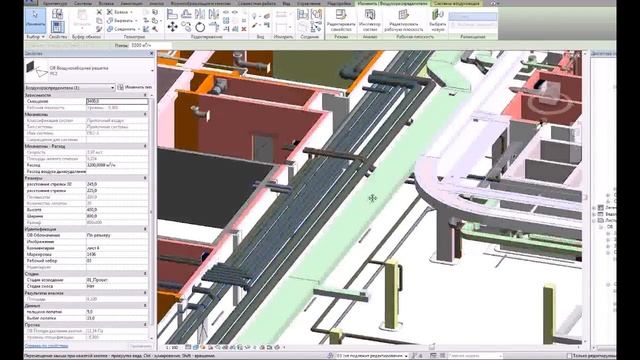Open the Системы воздуховодов contextual tab

[456, 3]
